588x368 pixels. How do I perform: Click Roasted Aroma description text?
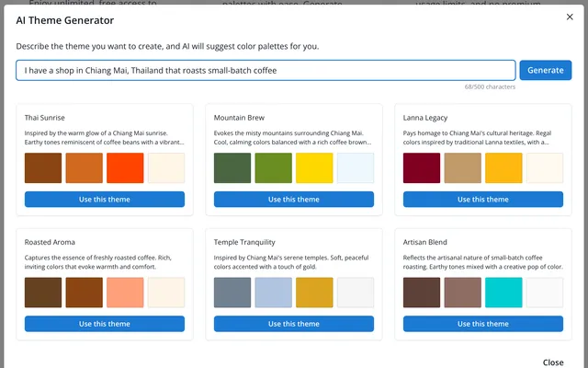coord(98,262)
